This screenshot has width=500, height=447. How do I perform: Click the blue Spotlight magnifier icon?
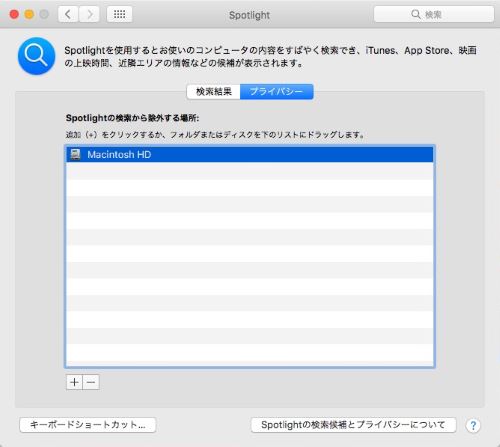click(x=36, y=56)
